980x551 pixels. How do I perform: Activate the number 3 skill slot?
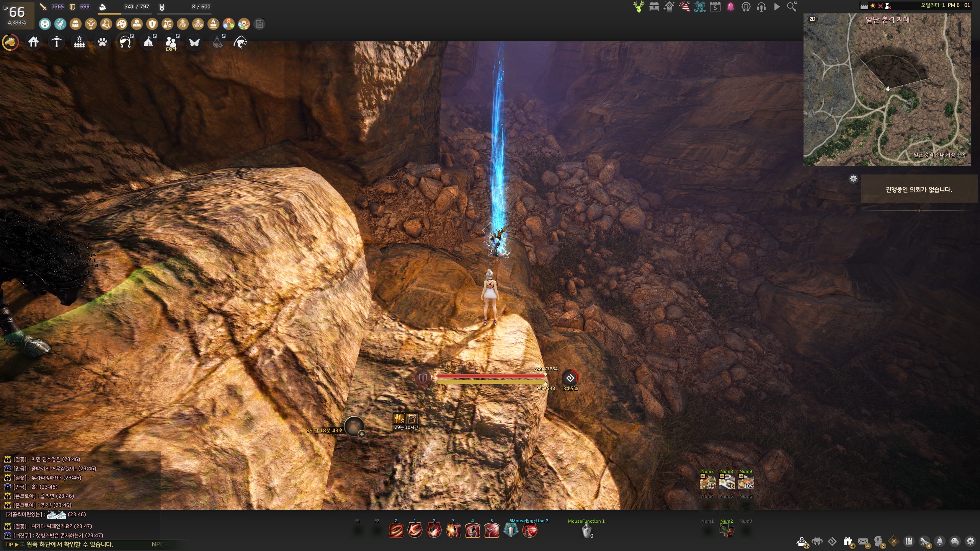(453, 531)
